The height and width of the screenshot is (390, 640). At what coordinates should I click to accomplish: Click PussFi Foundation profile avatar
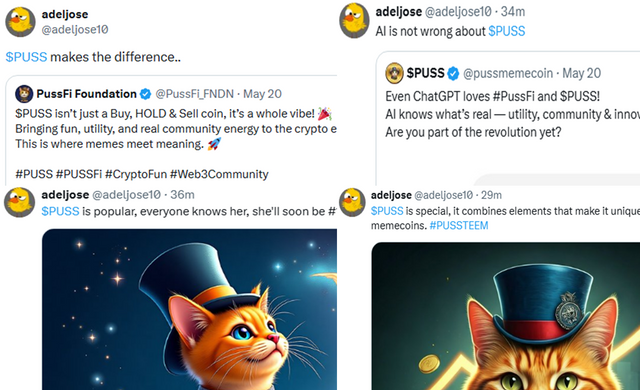tap(24, 94)
